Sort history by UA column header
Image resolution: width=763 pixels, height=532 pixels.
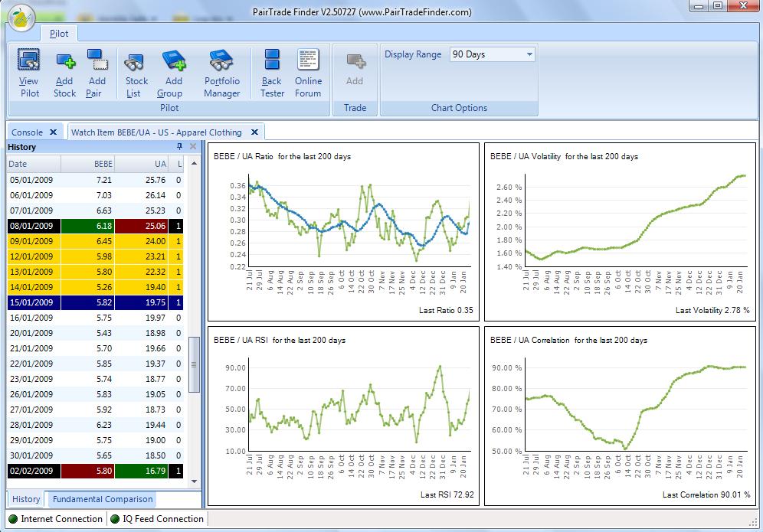point(142,164)
